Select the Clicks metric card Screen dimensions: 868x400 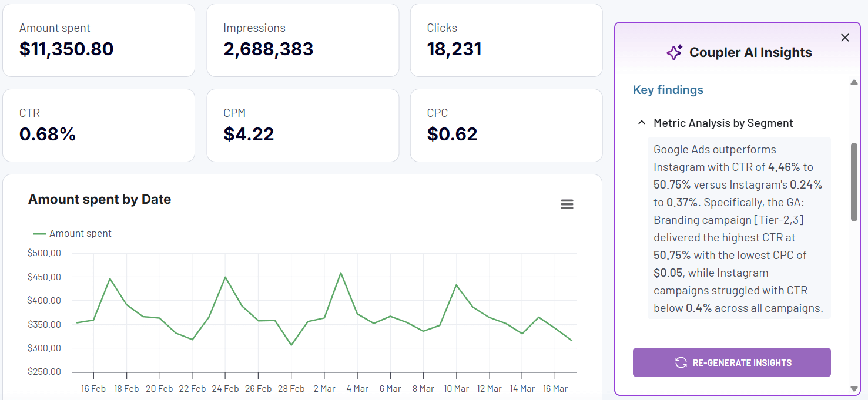click(x=506, y=40)
